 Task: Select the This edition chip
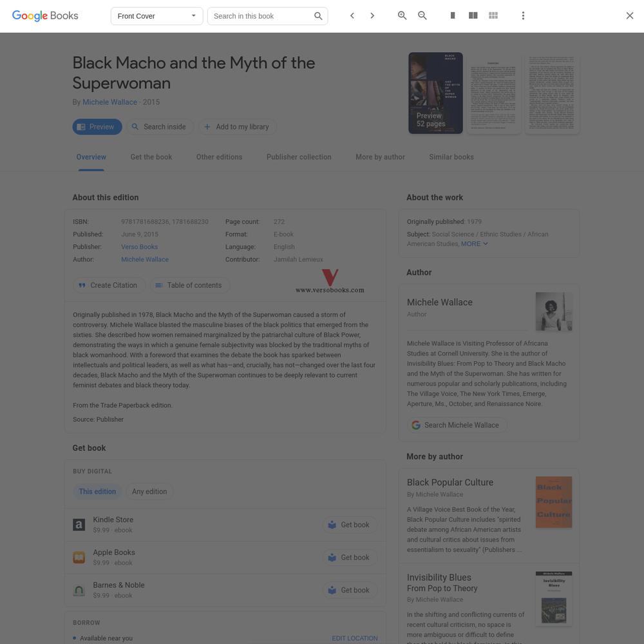[97, 491]
